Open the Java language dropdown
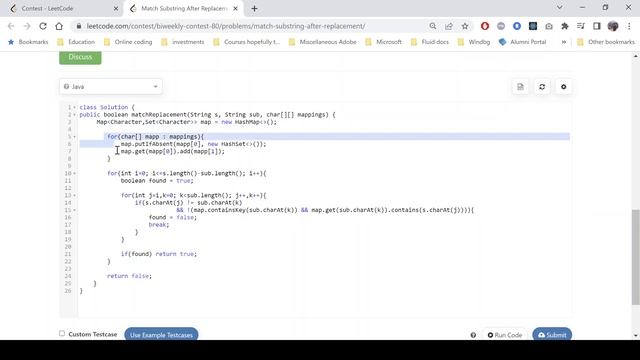Viewport: 640px width, 360px height. [111, 87]
